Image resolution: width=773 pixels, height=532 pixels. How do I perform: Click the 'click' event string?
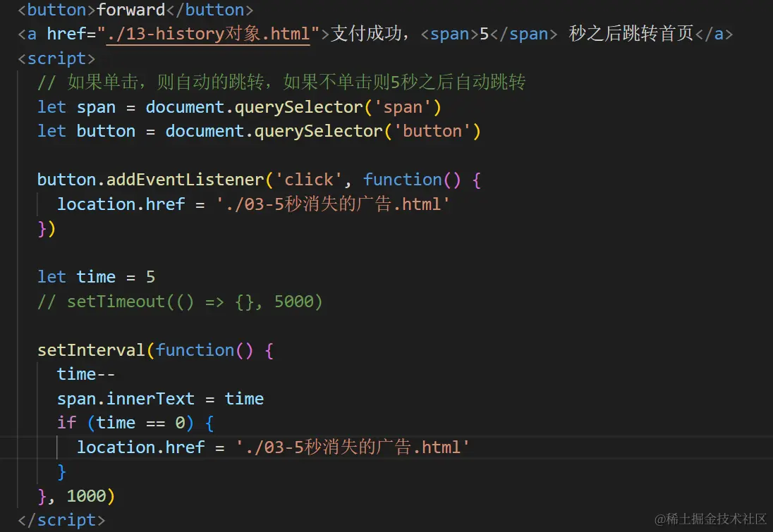pyautogui.click(x=309, y=179)
